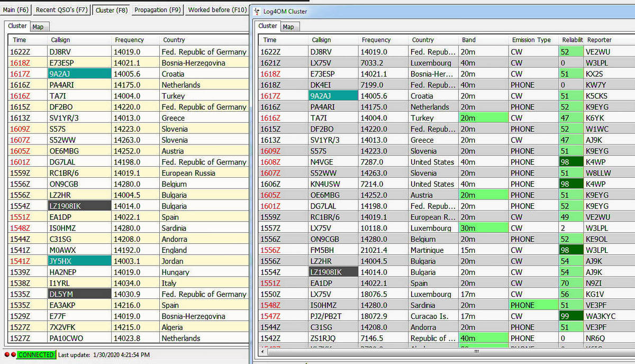Click the 15m band cell
Screen dimensions: 635x364
(x=483, y=250)
